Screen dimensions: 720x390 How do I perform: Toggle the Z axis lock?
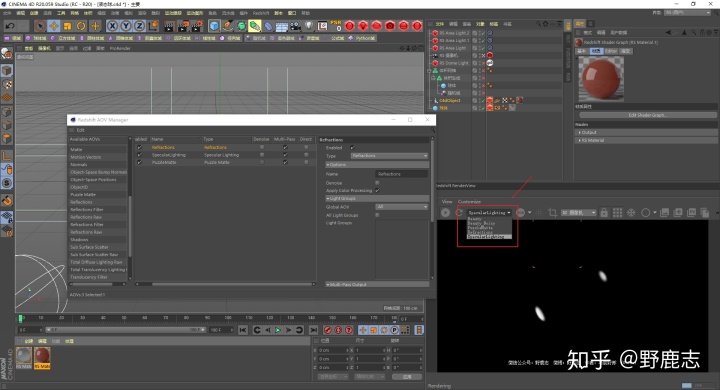pos(139,26)
